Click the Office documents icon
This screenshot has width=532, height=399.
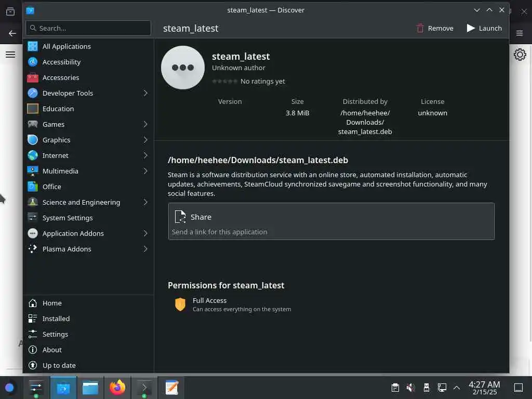[33, 187]
